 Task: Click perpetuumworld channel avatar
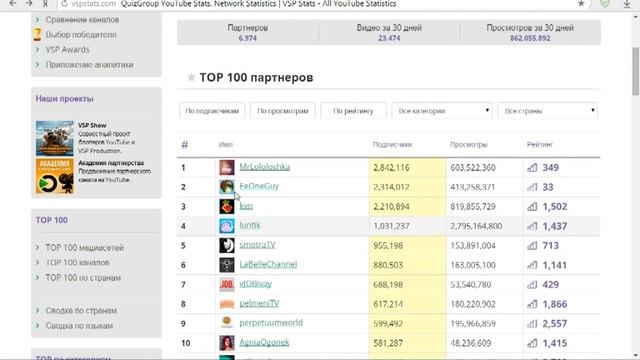[x=227, y=322]
